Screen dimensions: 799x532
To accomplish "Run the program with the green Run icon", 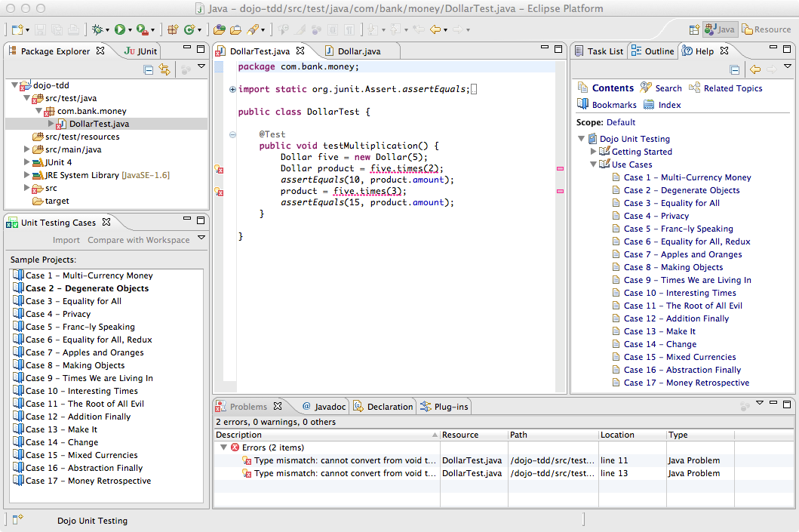I will point(119,30).
